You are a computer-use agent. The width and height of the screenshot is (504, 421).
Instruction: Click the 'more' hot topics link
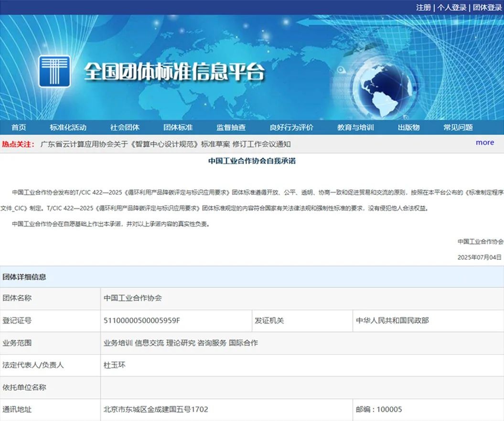click(x=484, y=142)
